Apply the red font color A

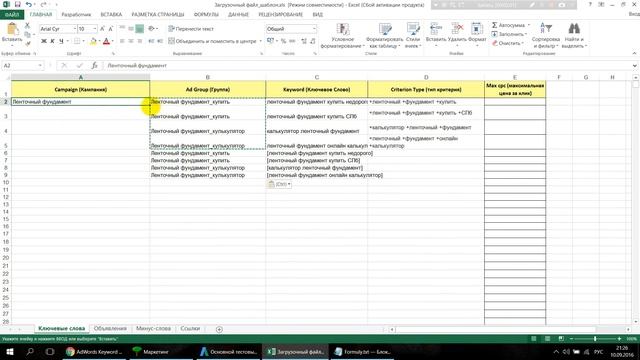pyautogui.click(x=107, y=41)
